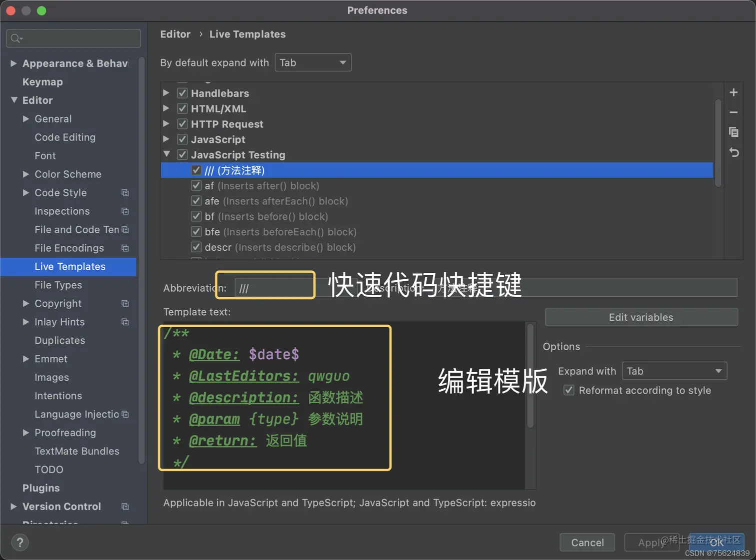Viewport: 756px width, 560px height.
Task: Click project-level icon beside Code Style
Action: click(x=125, y=193)
